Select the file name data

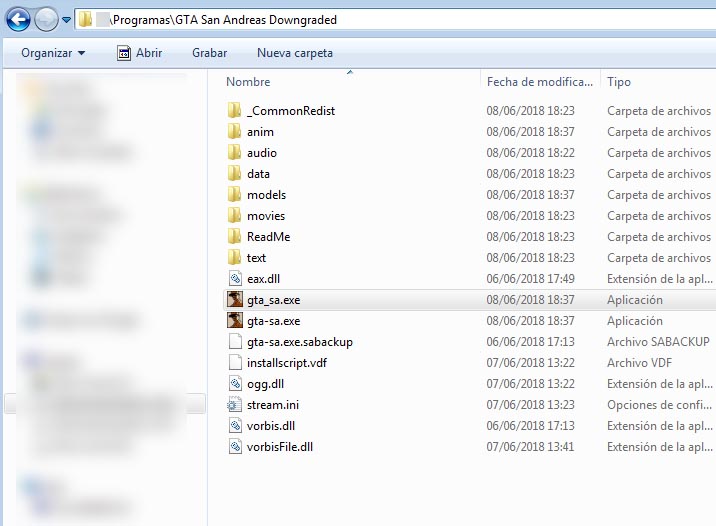point(258,174)
